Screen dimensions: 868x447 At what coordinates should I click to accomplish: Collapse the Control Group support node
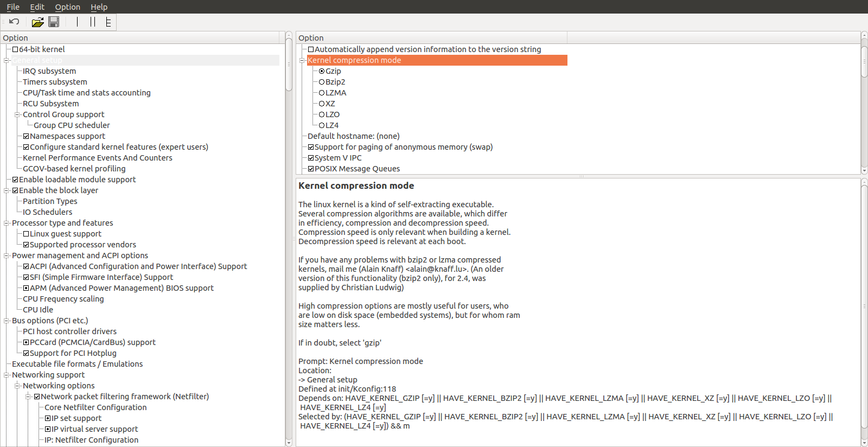coord(17,114)
